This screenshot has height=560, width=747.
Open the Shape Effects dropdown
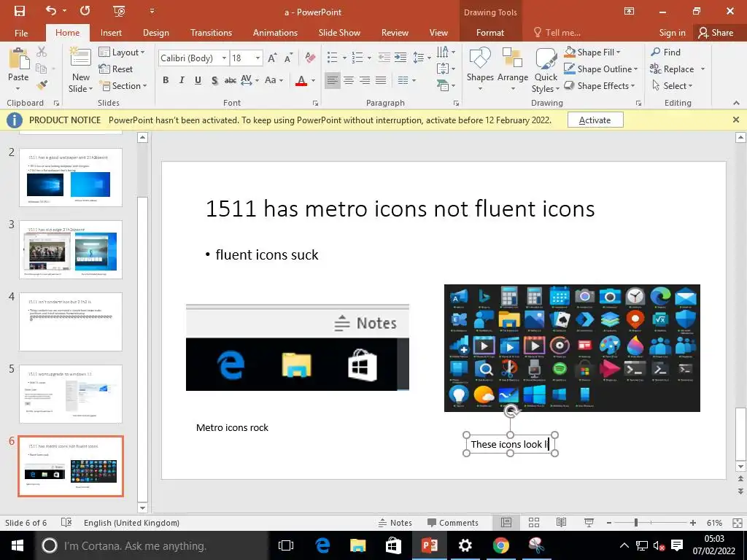coord(600,86)
